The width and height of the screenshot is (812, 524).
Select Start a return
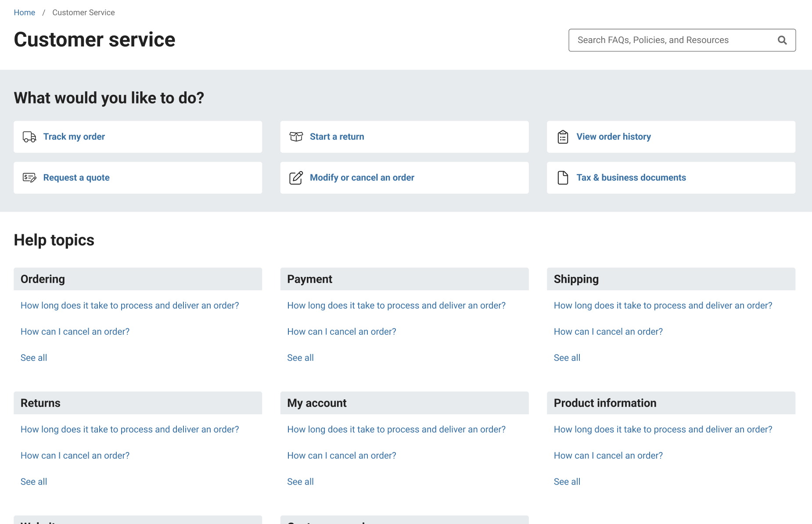[337, 137]
